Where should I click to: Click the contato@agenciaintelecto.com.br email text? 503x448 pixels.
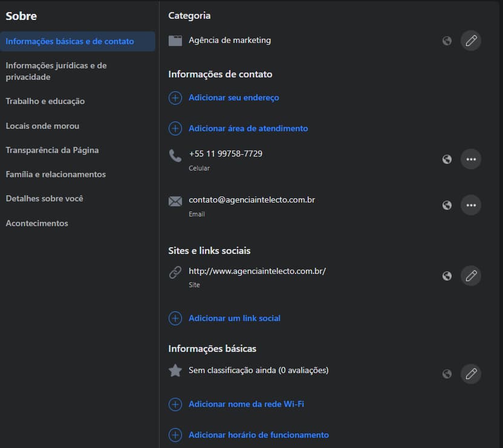(251, 200)
